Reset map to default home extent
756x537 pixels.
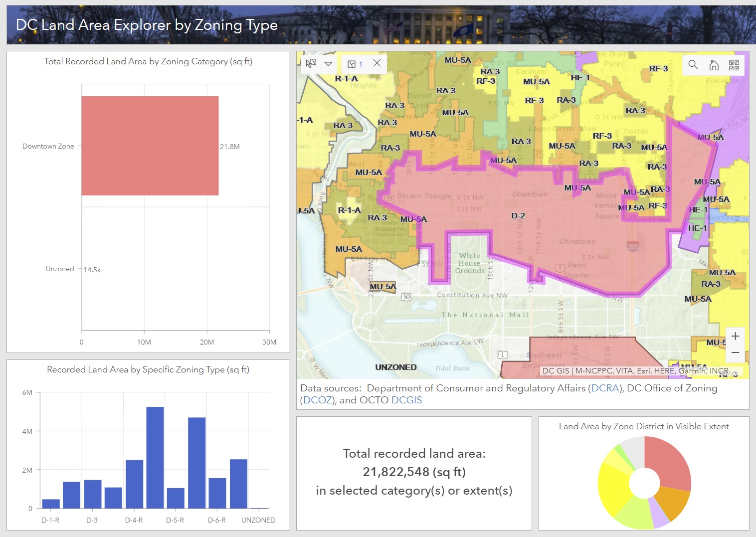714,65
